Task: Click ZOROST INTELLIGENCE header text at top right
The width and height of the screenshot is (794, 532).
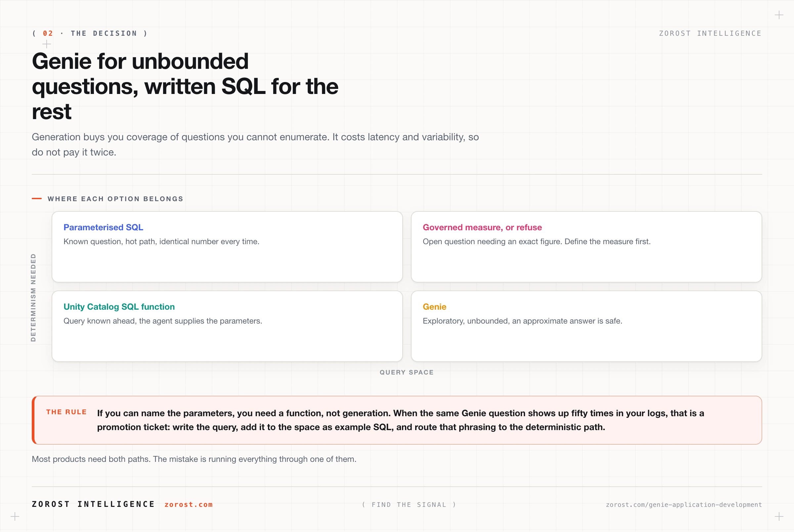Action: point(710,33)
